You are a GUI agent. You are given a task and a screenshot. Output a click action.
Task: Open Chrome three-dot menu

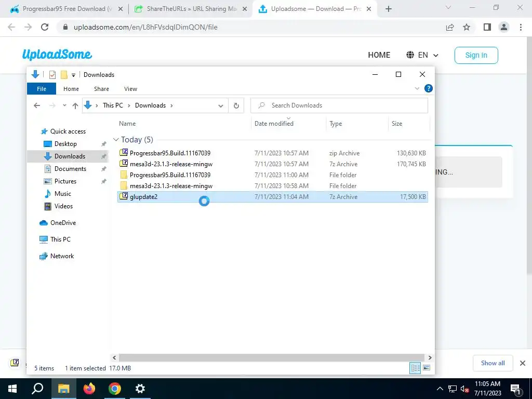click(x=521, y=27)
